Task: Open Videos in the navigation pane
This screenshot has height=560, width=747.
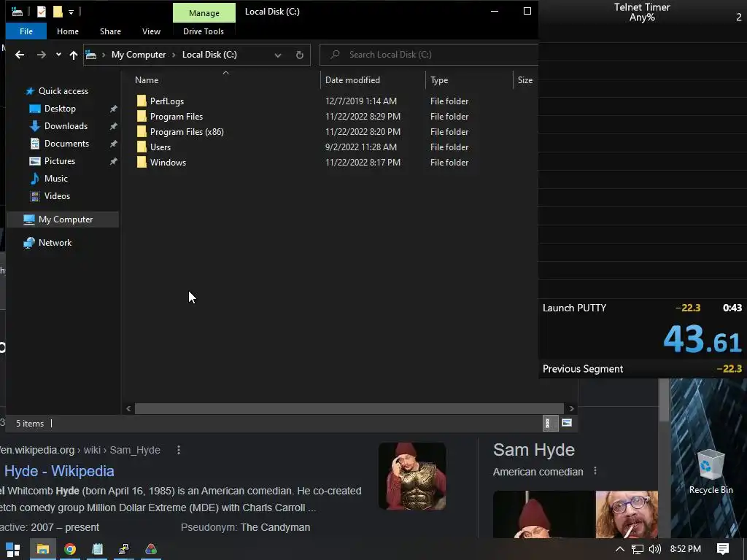Action: [x=57, y=196]
